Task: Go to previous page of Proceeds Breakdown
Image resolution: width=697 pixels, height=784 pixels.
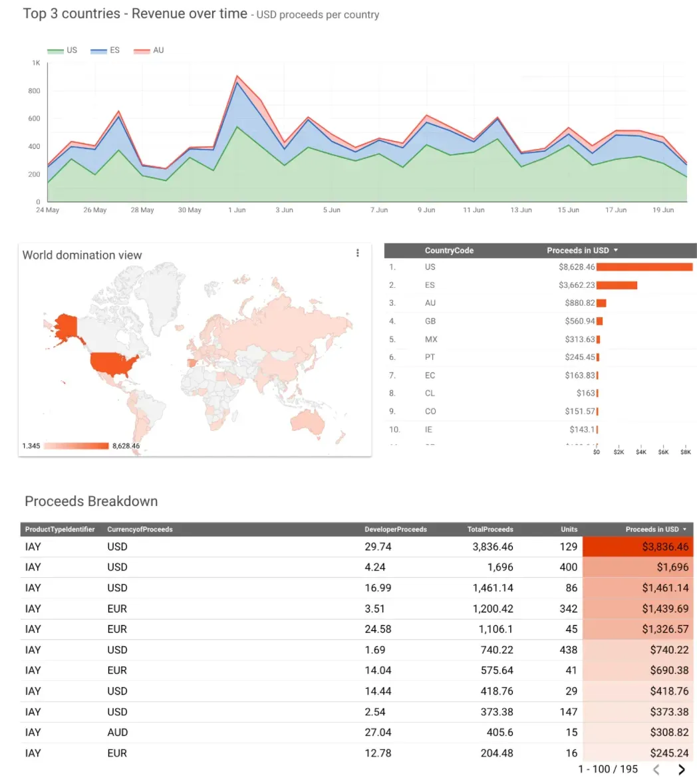Action: click(x=656, y=769)
